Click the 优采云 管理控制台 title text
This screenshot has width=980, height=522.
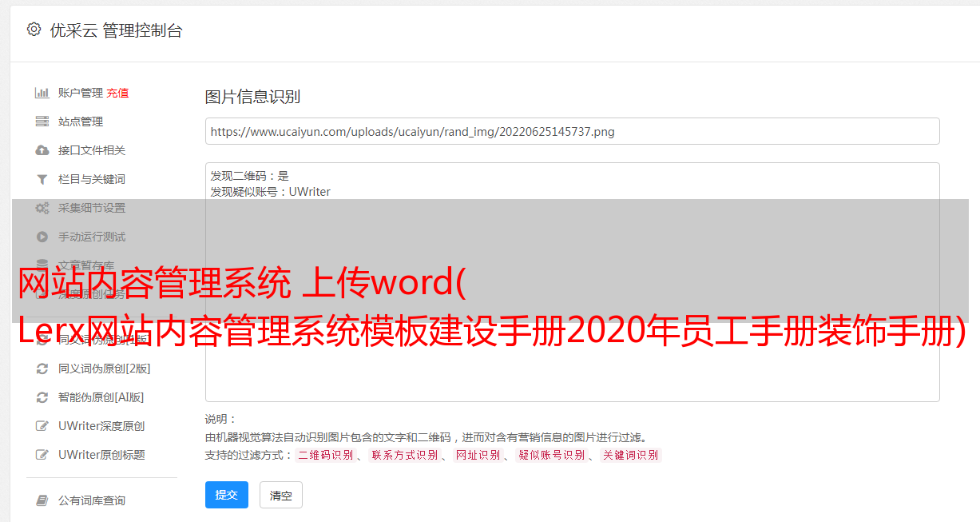116,30
